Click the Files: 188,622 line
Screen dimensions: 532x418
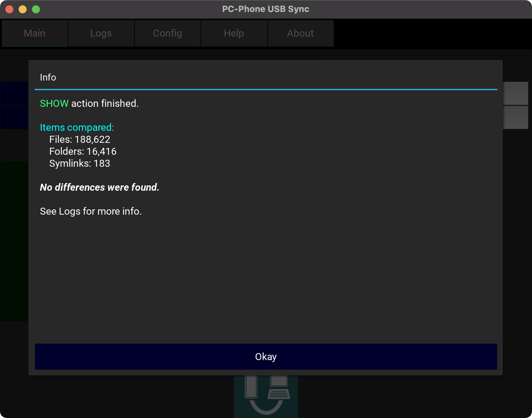pos(79,139)
